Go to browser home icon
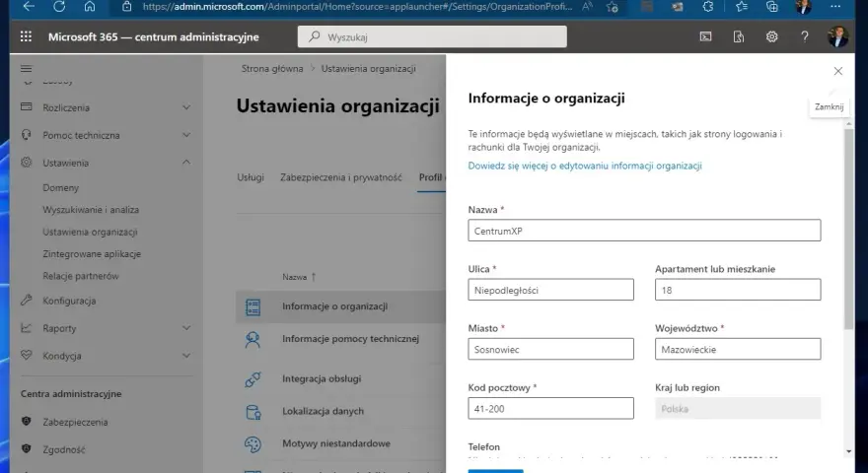 90,7
